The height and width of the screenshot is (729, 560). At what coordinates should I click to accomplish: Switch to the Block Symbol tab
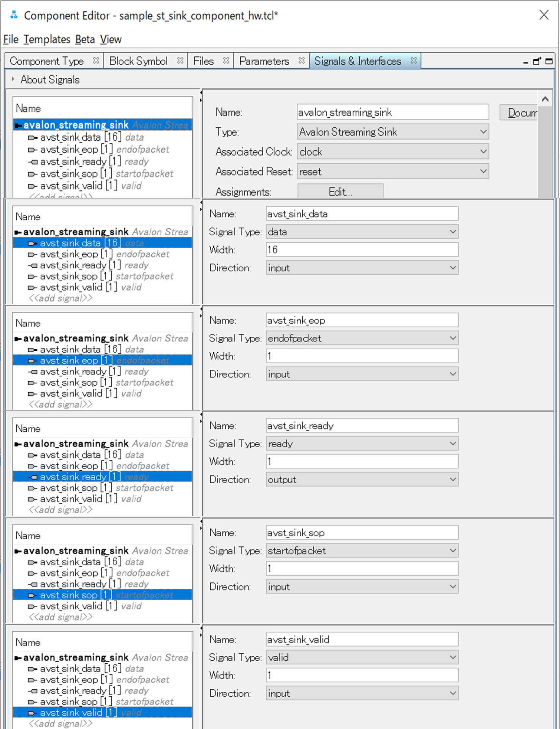pyautogui.click(x=138, y=61)
